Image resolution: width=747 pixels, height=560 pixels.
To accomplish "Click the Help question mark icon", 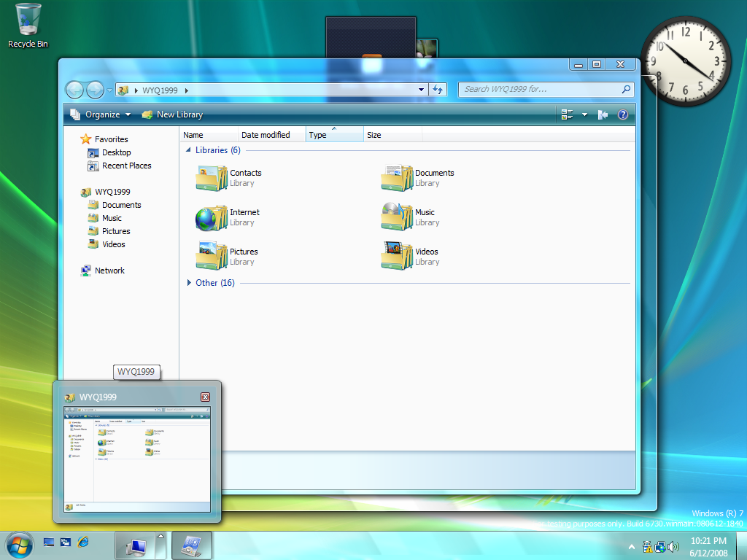I will pos(623,114).
